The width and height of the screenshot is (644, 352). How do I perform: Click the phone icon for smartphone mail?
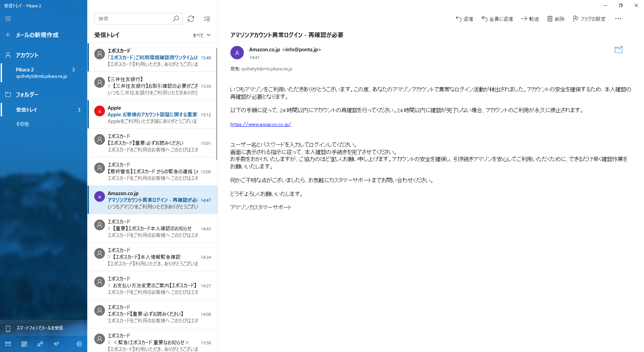coord(8,328)
